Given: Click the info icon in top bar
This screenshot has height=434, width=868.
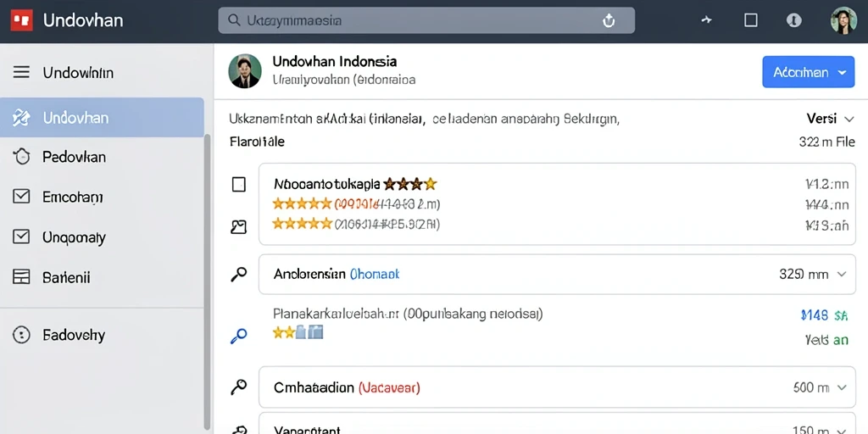Looking at the screenshot, I should [793, 20].
